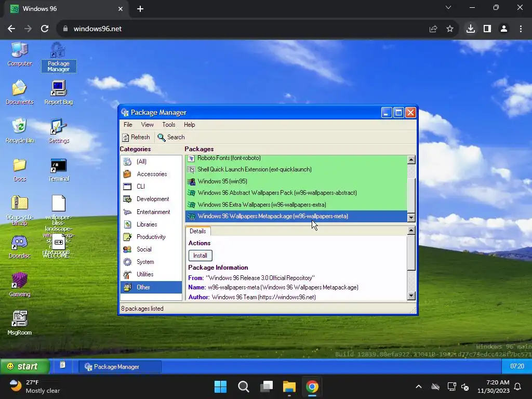Open the Gameing desktop icon
532x399 pixels.
pyautogui.click(x=20, y=285)
